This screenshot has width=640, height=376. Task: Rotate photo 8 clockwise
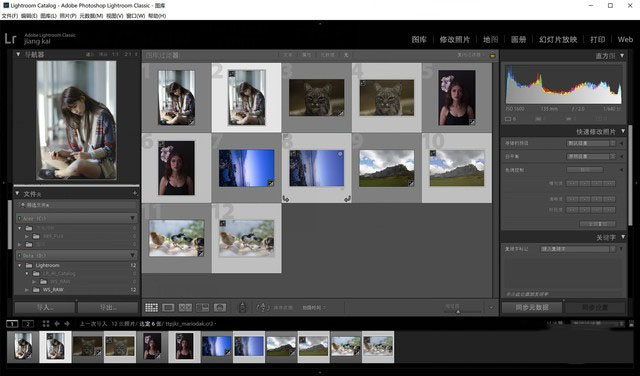coord(347,199)
